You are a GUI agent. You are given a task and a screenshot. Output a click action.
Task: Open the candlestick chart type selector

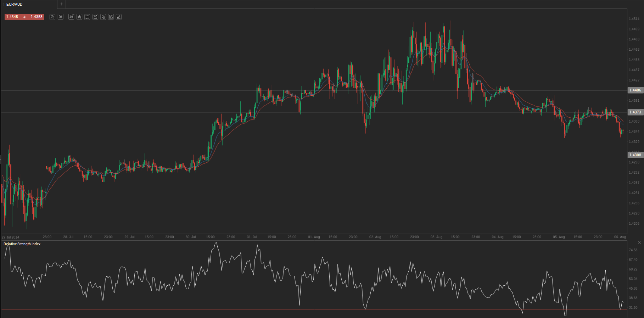click(79, 17)
